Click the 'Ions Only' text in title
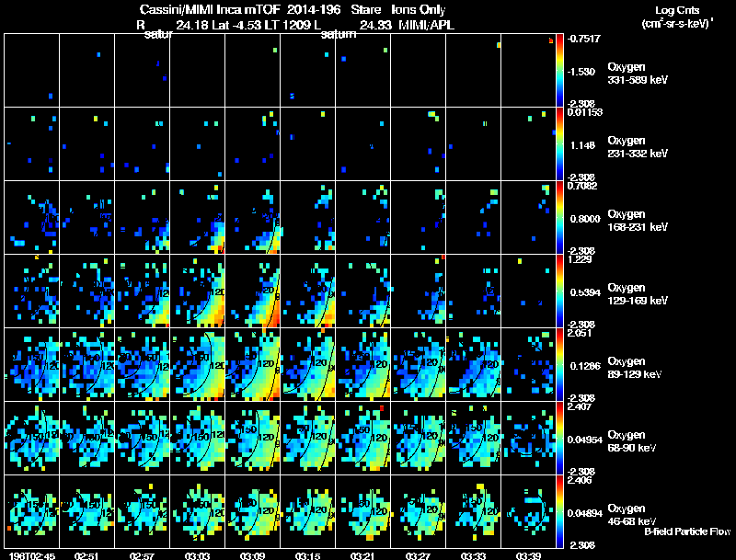The height and width of the screenshot is (560, 736). tap(419, 10)
